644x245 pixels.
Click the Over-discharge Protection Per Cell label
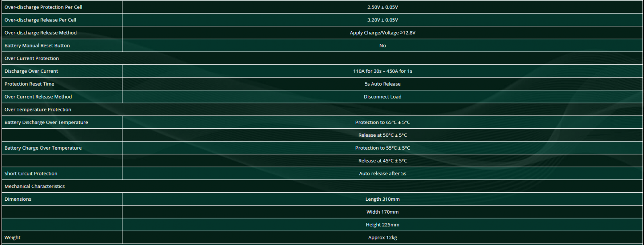coord(43,7)
